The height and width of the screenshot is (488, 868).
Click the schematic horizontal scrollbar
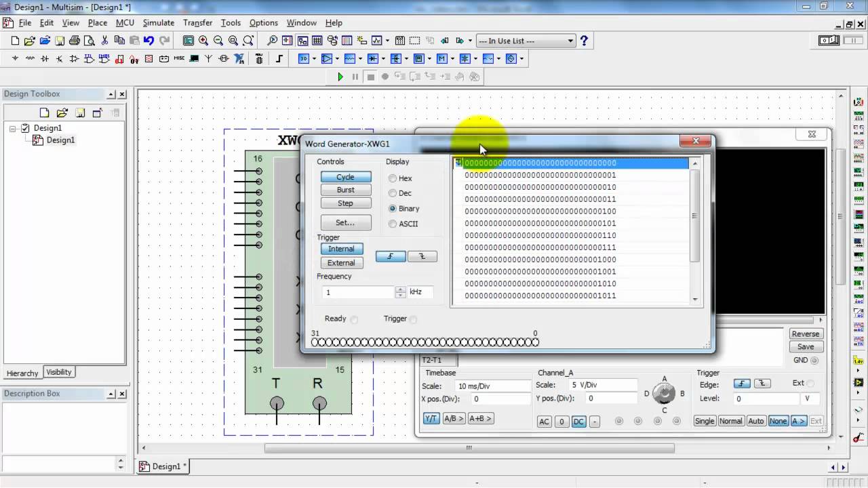click(x=469, y=448)
